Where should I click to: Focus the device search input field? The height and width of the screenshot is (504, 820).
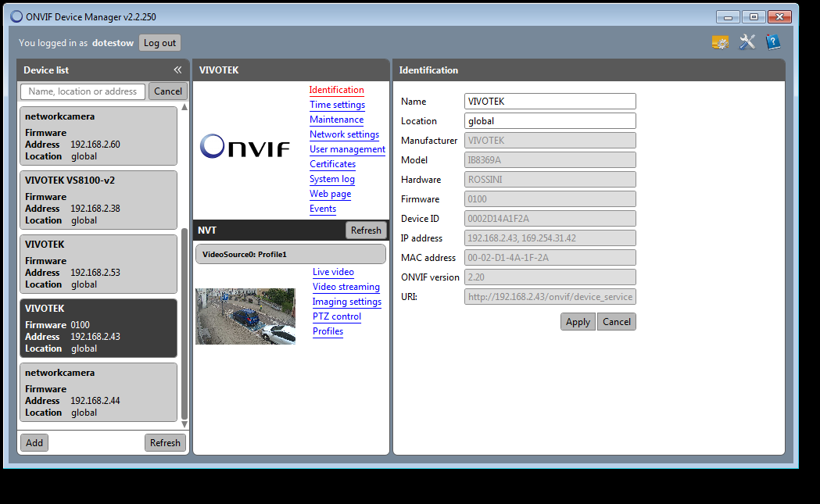[83, 91]
